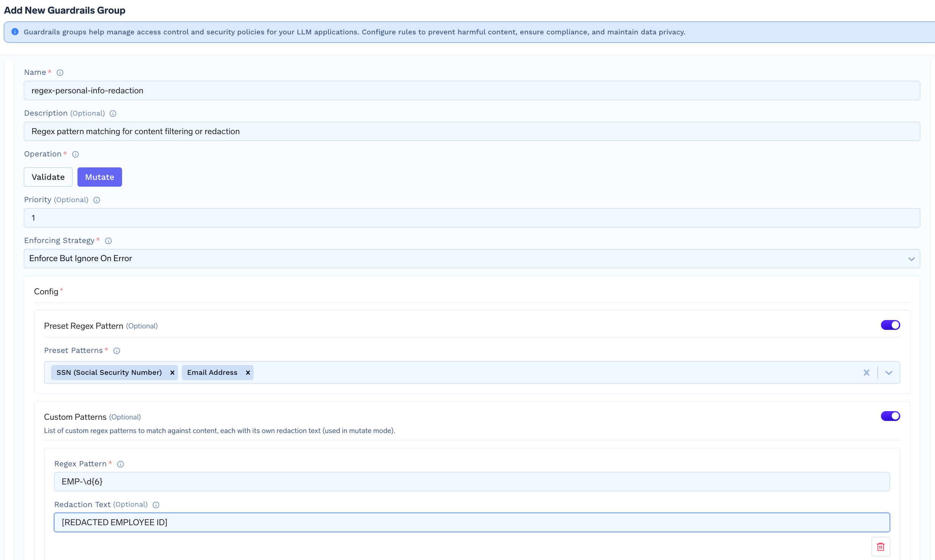
Task: Disable the Preset Regex Pattern toggle
Action: 890,325
